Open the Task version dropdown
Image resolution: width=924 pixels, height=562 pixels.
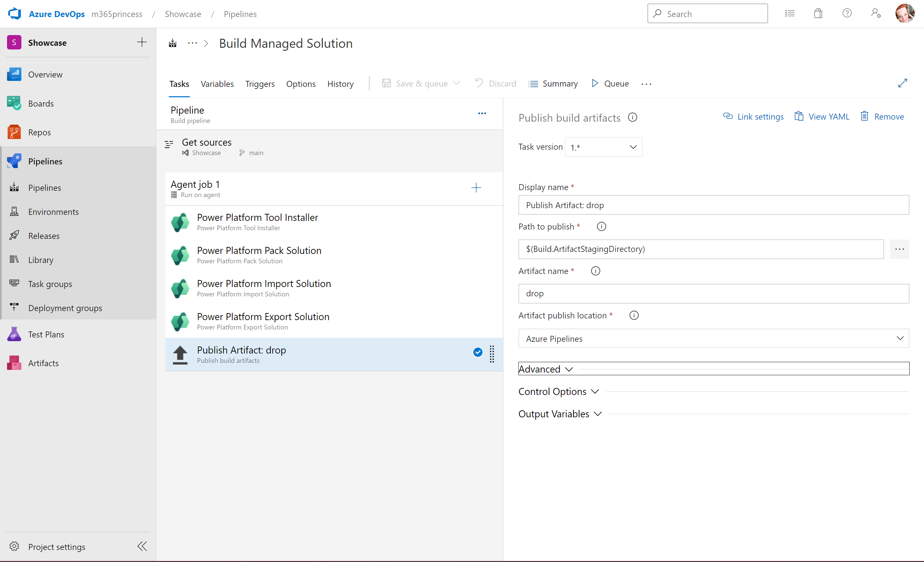click(x=604, y=147)
